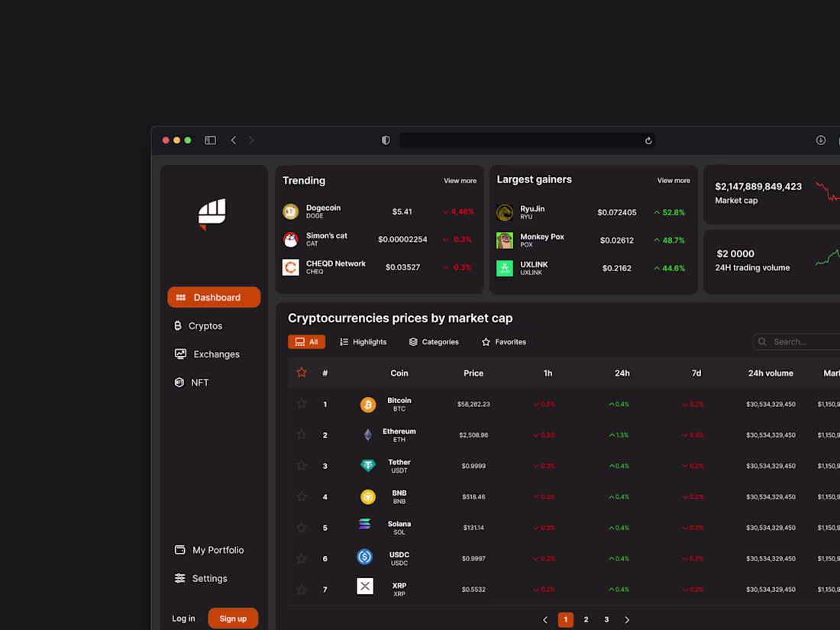This screenshot has height=630, width=840.
Task: Select the Highlights list icon
Action: click(x=344, y=341)
